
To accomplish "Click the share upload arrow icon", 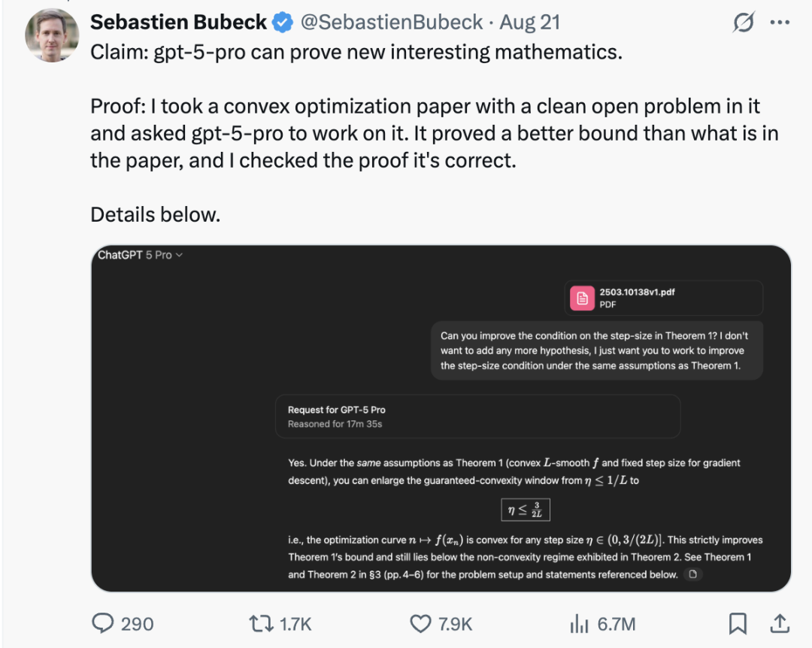I will tap(780, 623).
